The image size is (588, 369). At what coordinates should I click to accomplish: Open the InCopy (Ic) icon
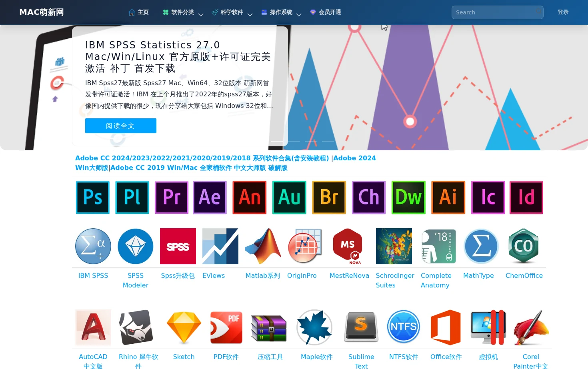pos(488,197)
